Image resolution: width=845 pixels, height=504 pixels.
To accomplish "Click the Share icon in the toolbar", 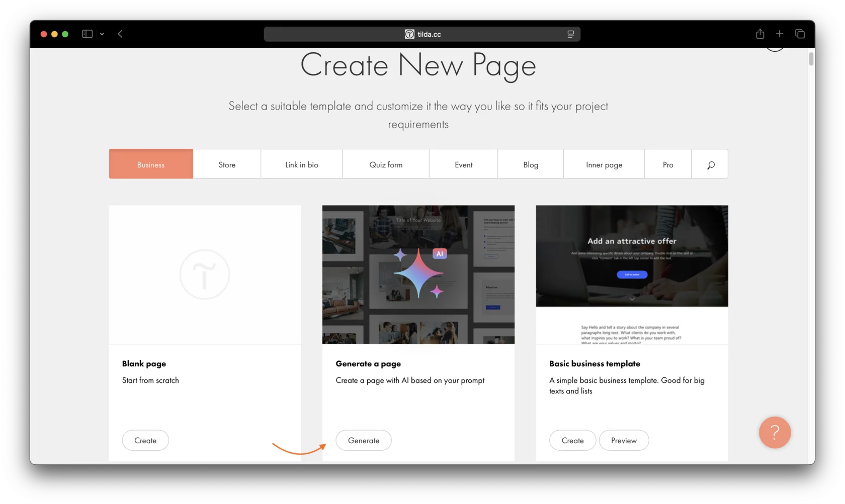I will (x=760, y=34).
